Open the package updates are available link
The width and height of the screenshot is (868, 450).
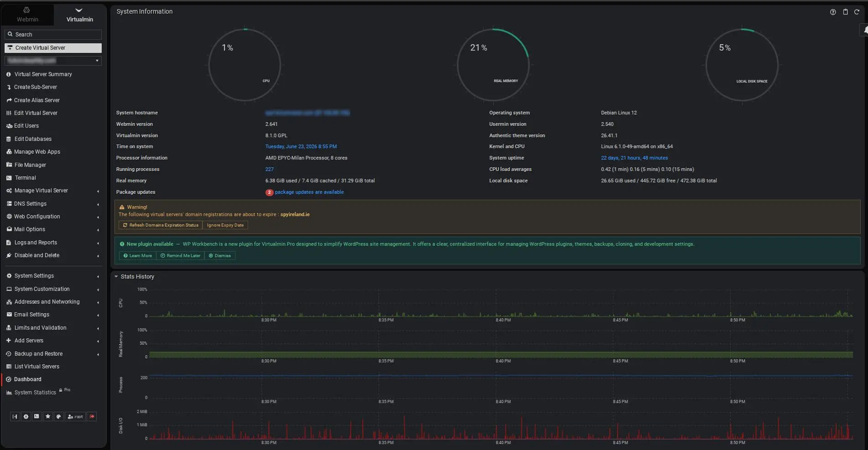click(x=309, y=192)
